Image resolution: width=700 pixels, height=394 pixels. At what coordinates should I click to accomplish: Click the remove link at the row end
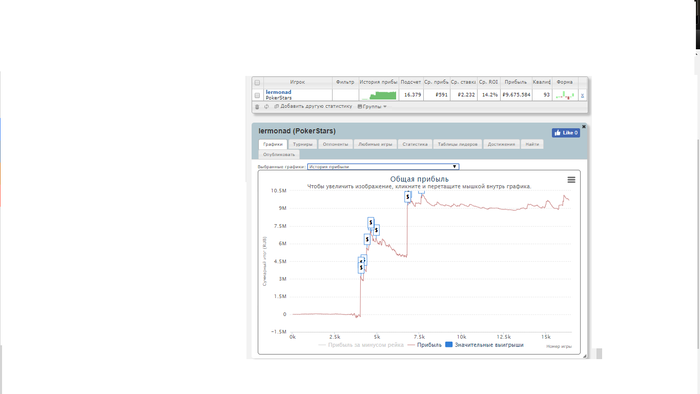pyautogui.click(x=582, y=95)
